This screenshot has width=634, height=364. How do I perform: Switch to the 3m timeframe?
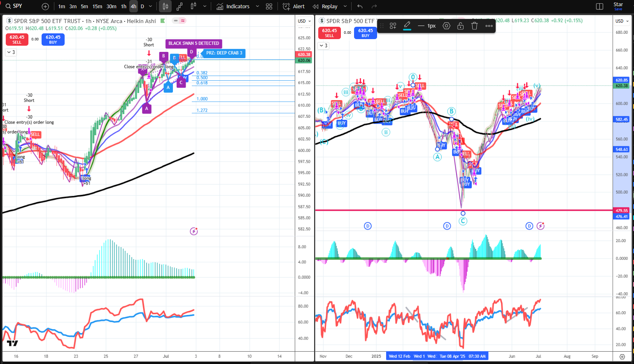tap(73, 7)
